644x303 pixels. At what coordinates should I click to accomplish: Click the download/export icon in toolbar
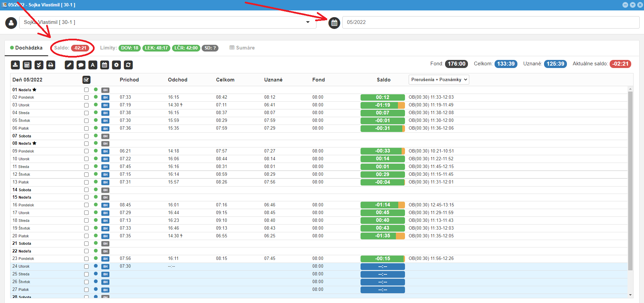coord(15,65)
